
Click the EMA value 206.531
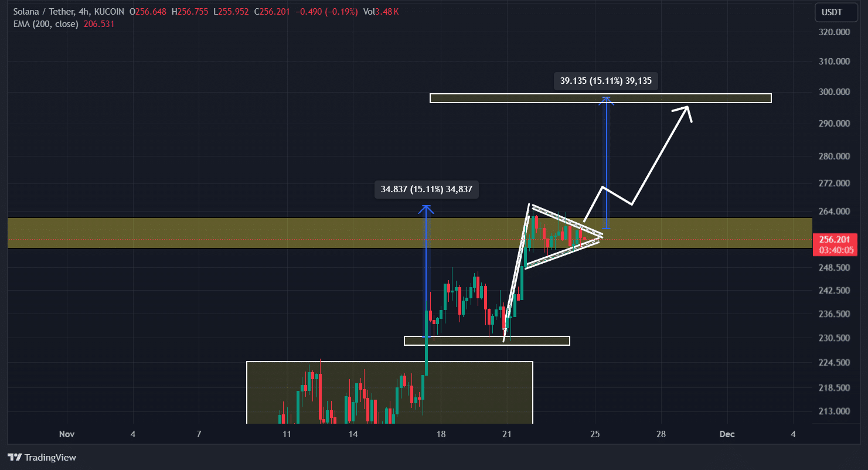tap(100, 24)
